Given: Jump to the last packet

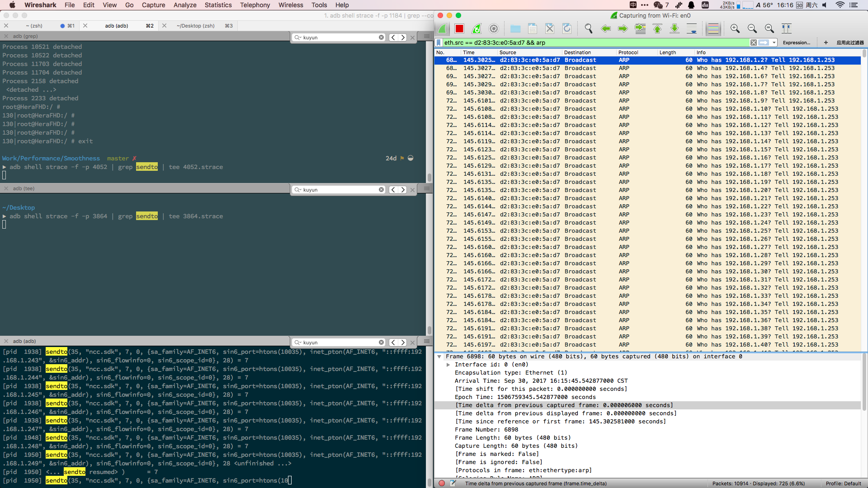Looking at the screenshot, I should [675, 29].
